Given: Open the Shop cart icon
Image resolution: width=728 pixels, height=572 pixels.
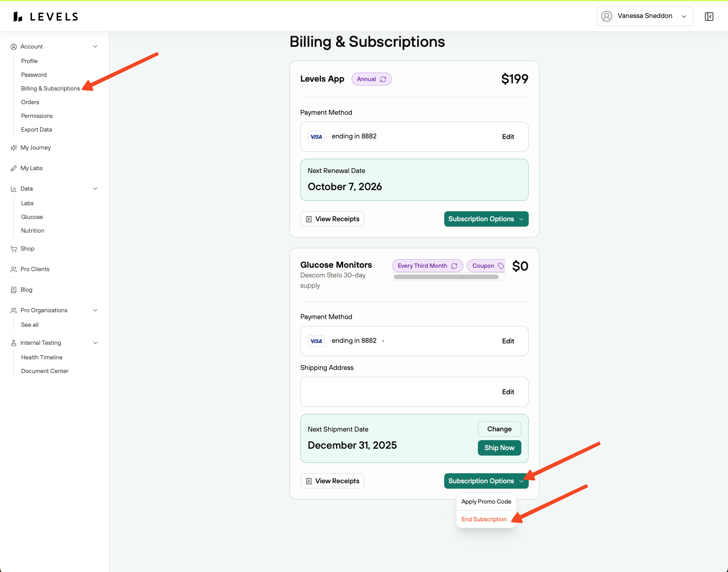Looking at the screenshot, I should (x=14, y=249).
